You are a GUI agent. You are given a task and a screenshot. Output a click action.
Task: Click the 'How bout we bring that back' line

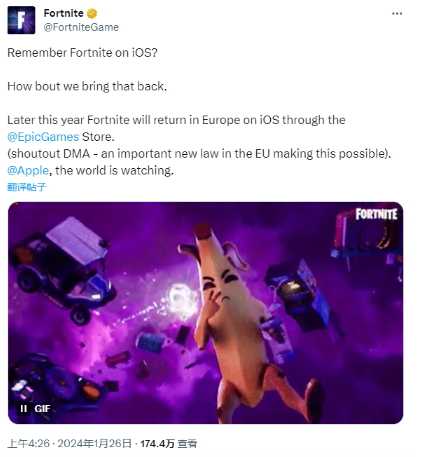click(87, 86)
